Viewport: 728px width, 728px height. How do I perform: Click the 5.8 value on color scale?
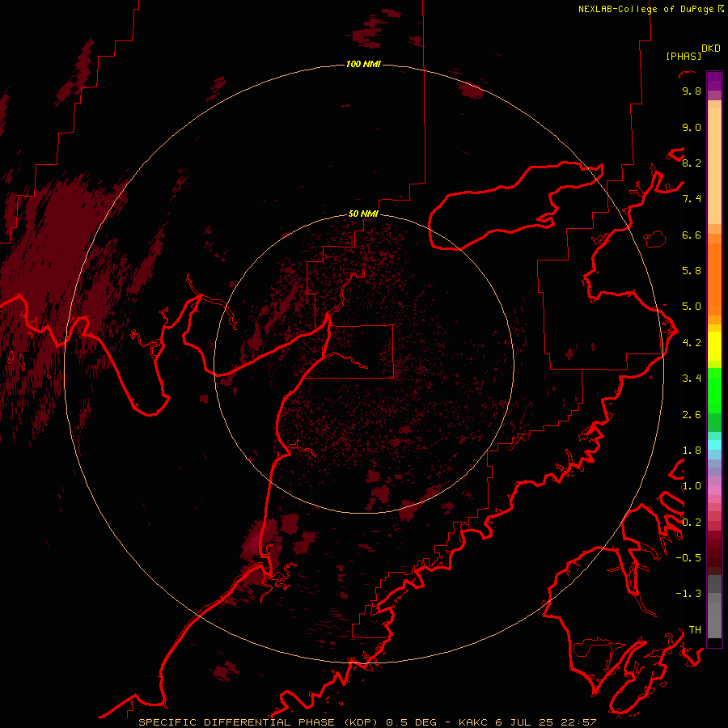[x=692, y=271]
